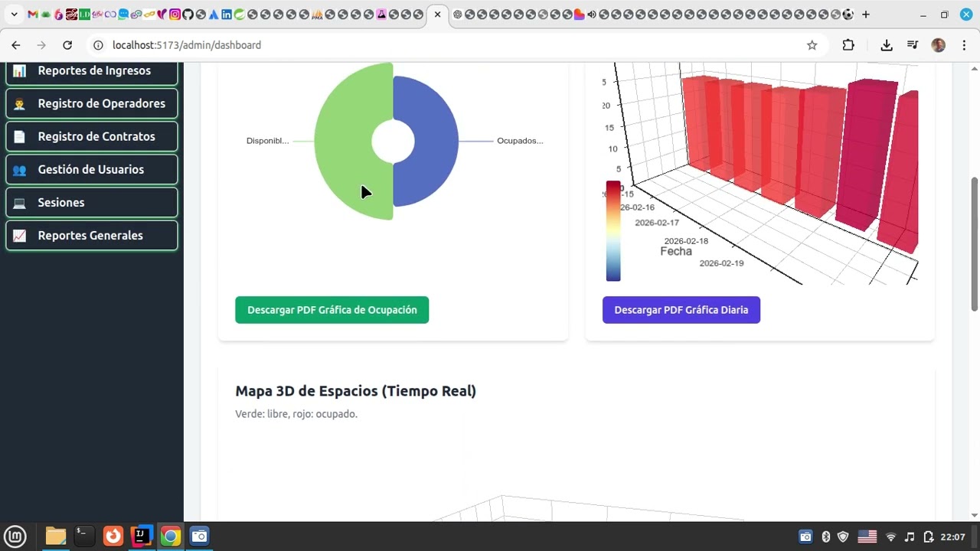
Task: Click the Bluetooth tray icon
Action: coord(826,536)
